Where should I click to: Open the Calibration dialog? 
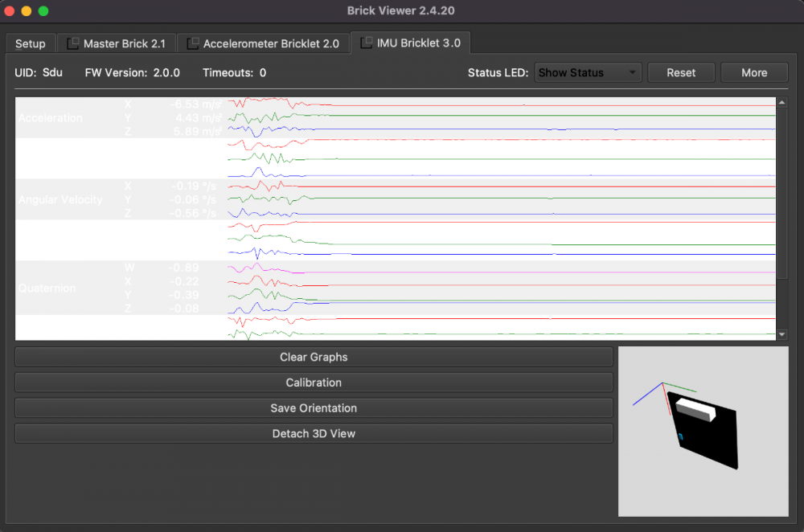(x=314, y=383)
